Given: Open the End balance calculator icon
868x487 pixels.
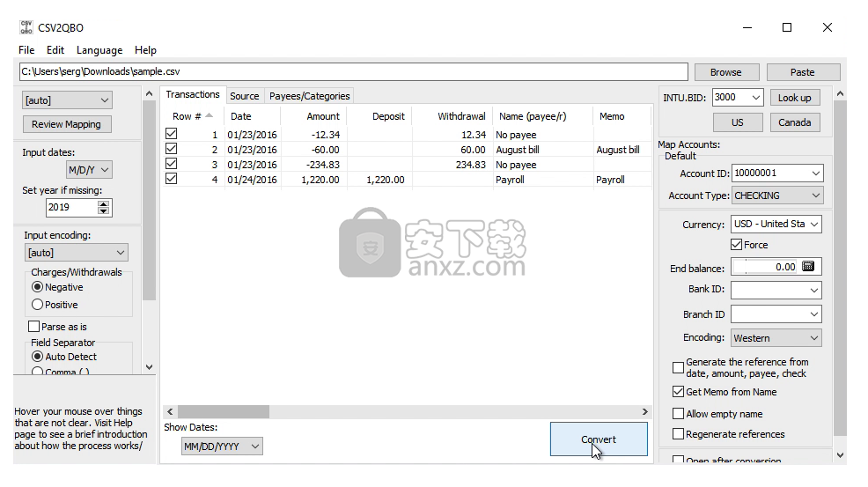Looking at the screenshot, I should click(x=808, y=267).
